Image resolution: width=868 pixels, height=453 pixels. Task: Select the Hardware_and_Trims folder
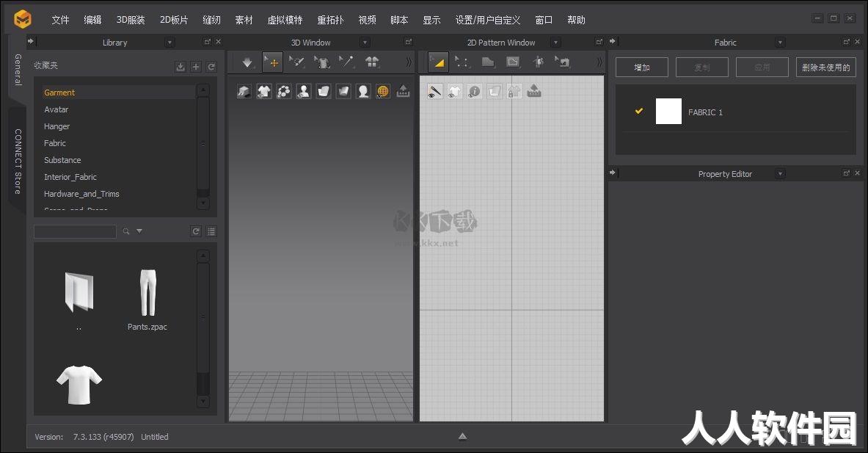point(82,194)
